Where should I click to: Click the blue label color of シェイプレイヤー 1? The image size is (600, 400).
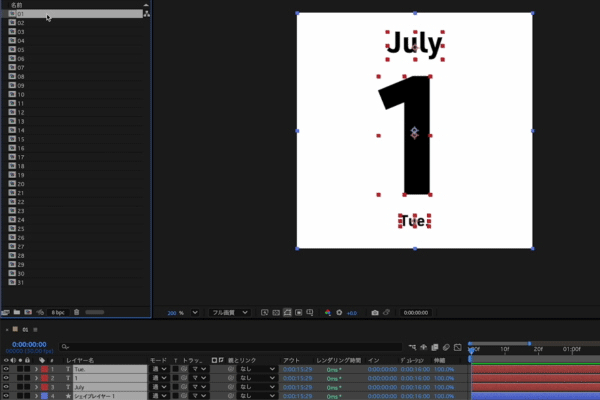click(44, 396)
